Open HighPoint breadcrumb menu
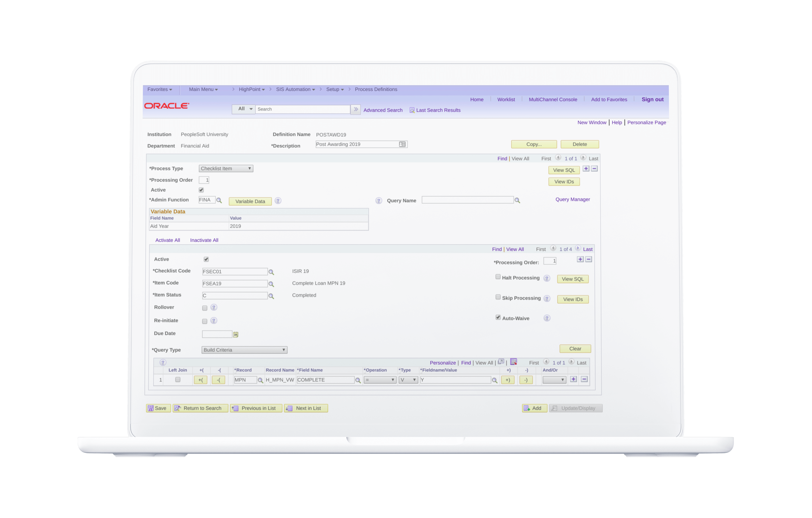Screen dimensions: 812x518 252,89
